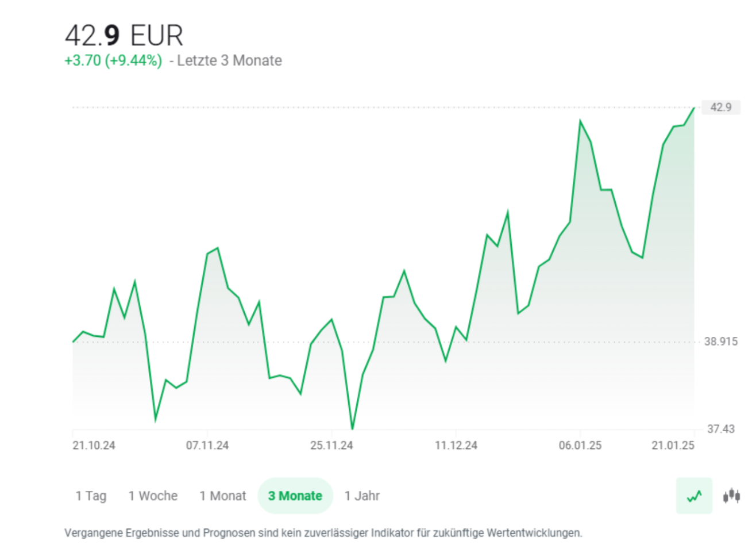Click the 06.01.25 date label
Viewport: 756px width, 556px height.
click(579, 445)
